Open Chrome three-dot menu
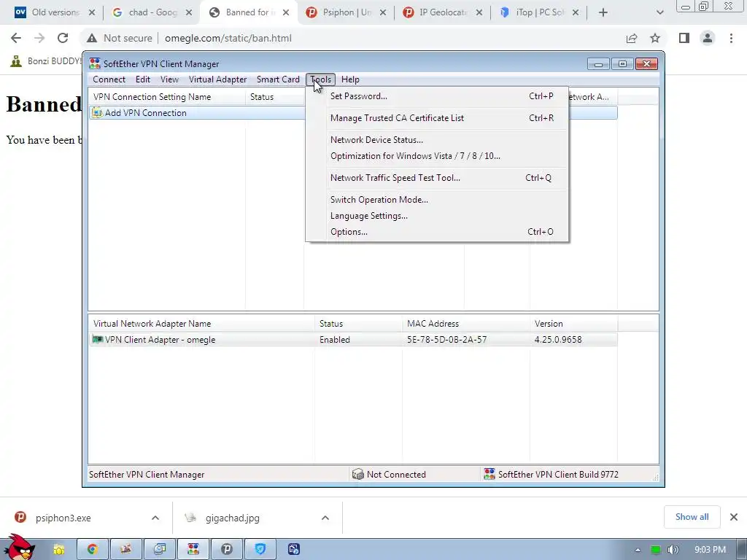The height and width of the screenshot is (560, 747). [x=731, y=38]
